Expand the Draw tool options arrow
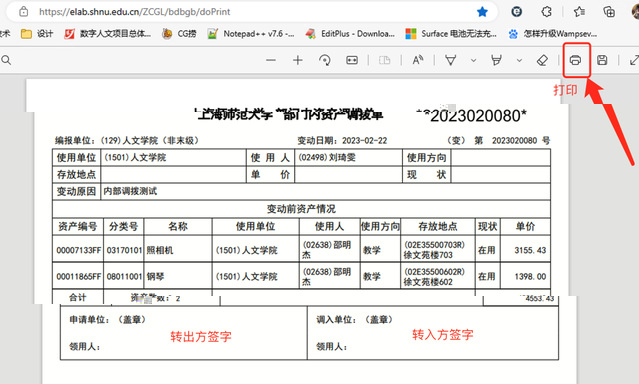This screenshot has width=639, height=384. 473,60
